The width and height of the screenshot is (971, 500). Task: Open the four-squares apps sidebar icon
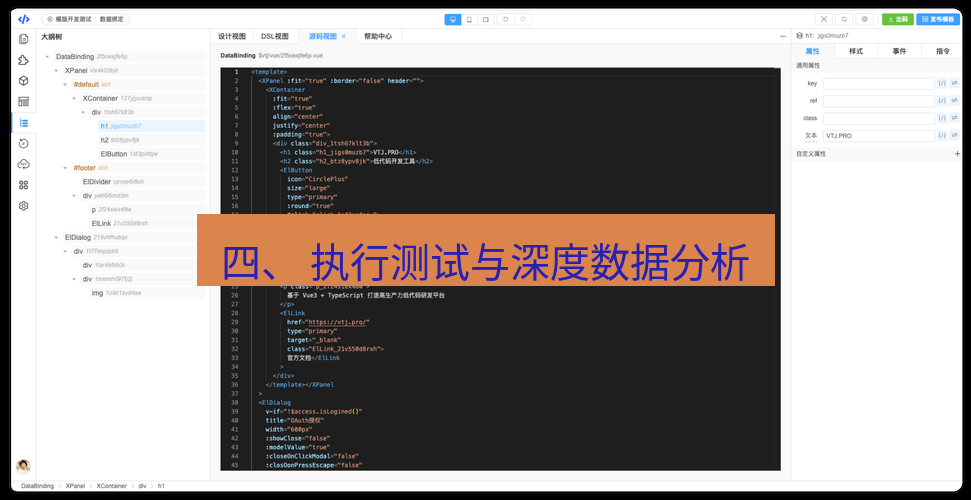[x=24, y=185]
